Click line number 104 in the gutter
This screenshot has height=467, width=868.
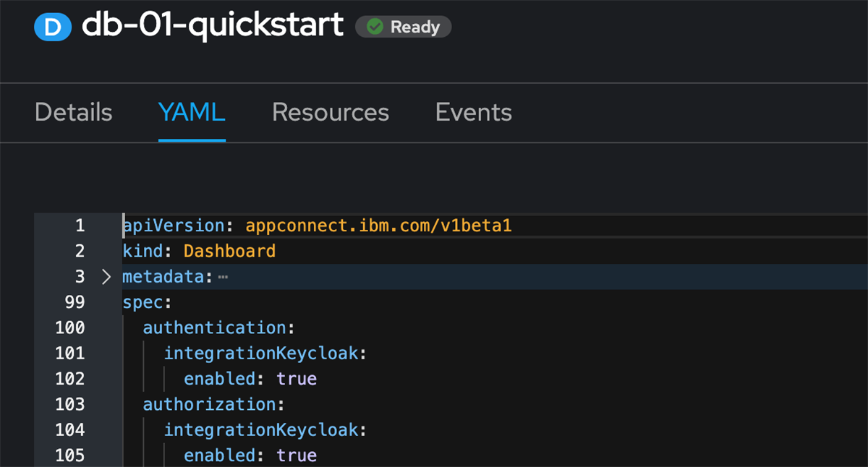(x=70, y=429)
